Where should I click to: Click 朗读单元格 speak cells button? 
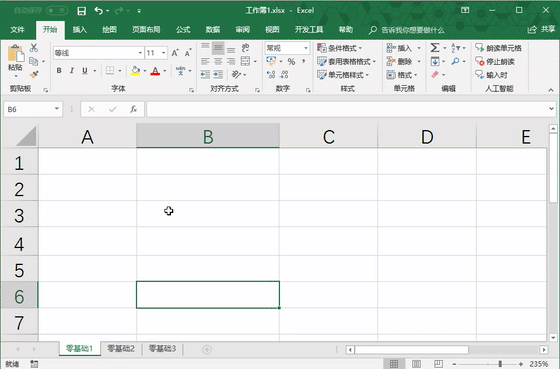click(x=498, y=48)
